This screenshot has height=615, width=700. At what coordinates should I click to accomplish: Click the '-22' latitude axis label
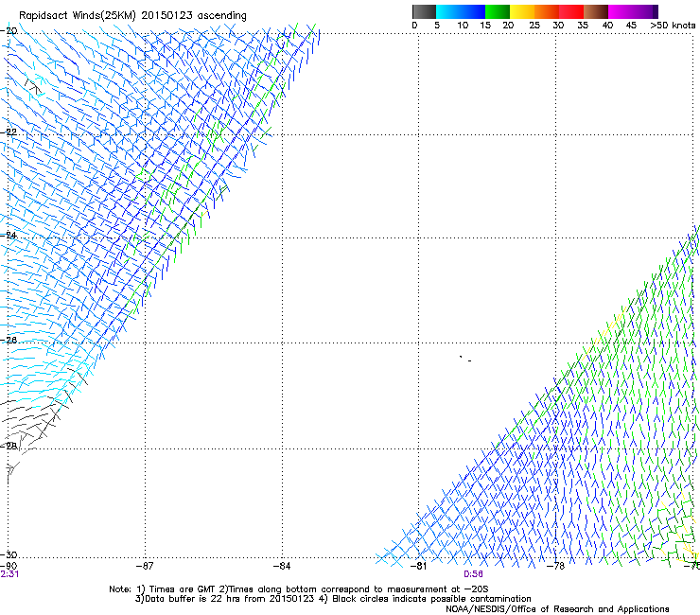(x=9, y=132)
